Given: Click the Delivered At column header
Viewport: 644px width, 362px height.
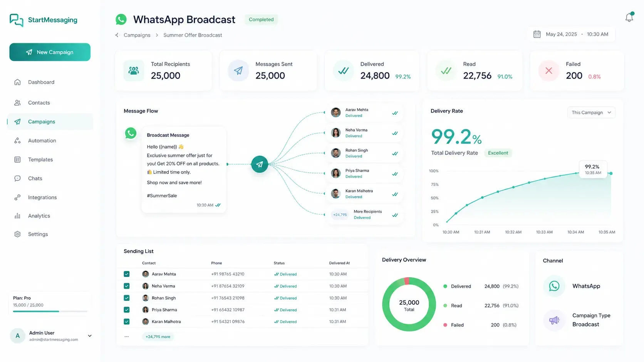Looking at the screenshot, I should pos(339,263).
